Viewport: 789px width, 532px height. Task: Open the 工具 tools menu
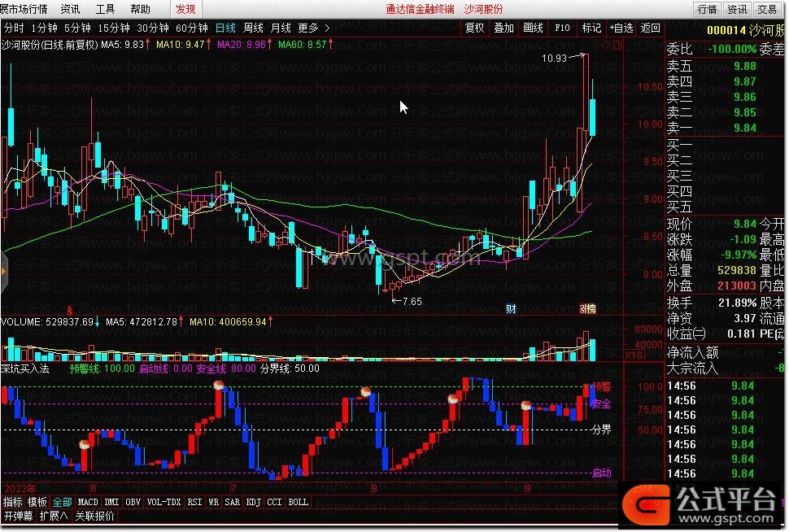(105, 9)
